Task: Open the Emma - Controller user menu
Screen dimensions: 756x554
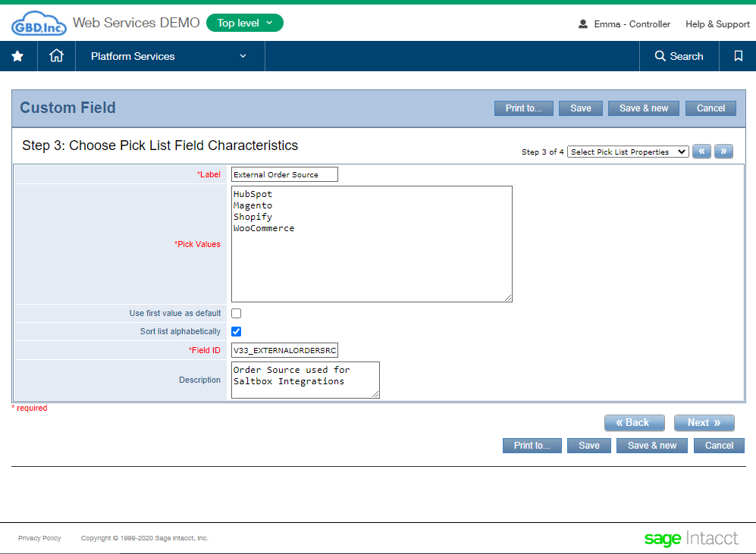Action: [x=624, y=24]
